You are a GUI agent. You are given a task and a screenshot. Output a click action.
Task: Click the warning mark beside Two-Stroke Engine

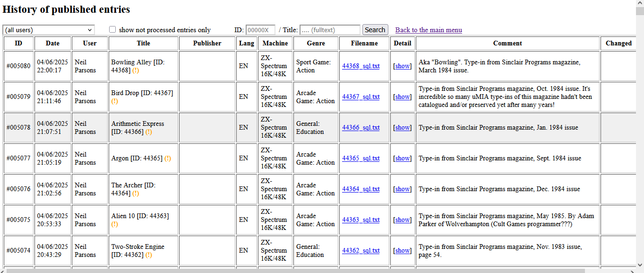point(149,255)
